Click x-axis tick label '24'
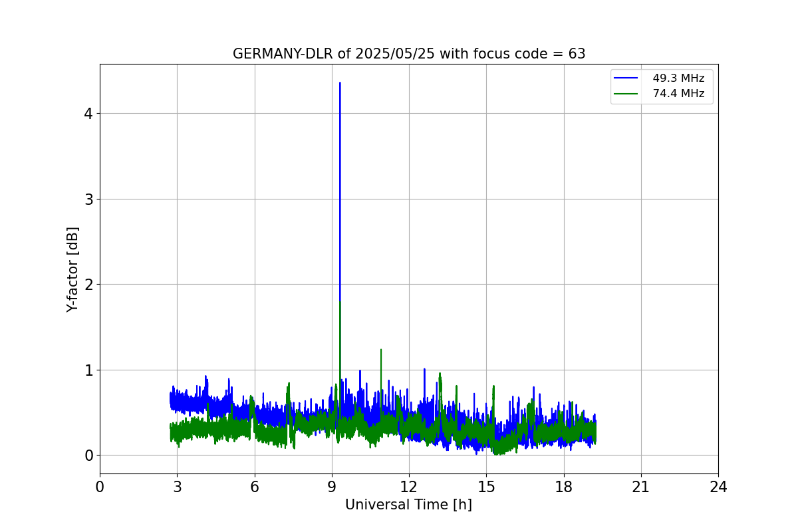The height and width of the screenshot is (532, 798). [x=718, y=487]
